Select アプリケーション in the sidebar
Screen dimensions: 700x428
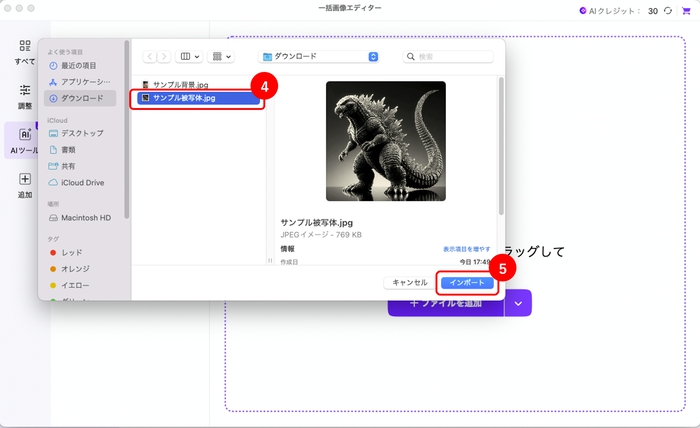pyautogui.click(x=79, y=82)
